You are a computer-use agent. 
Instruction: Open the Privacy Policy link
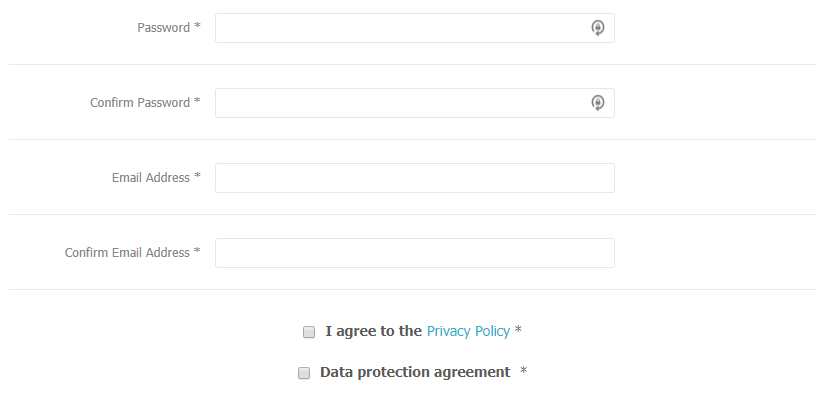(x=468, y=331)
